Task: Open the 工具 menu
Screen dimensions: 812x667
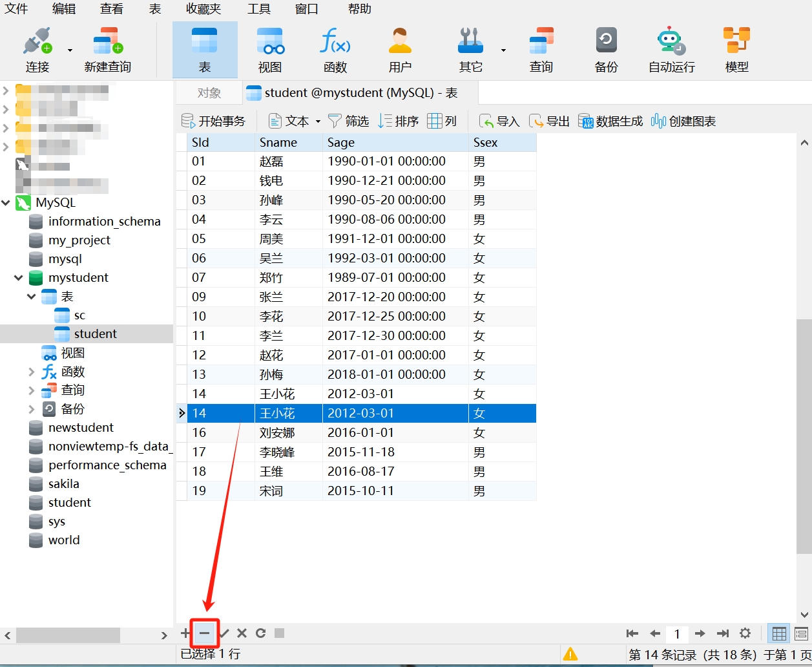Action: click(x=259, y=9)
